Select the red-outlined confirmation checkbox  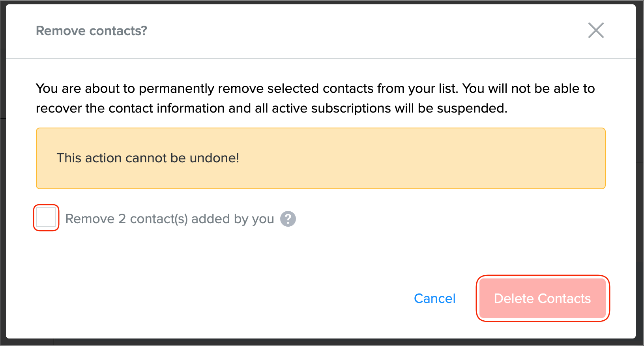(x=46, y=218)
